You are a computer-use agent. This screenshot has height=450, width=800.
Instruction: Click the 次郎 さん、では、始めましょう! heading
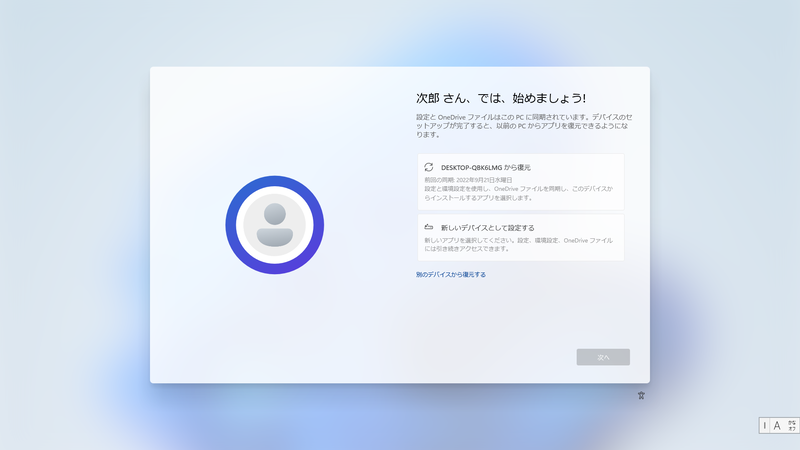501,98
